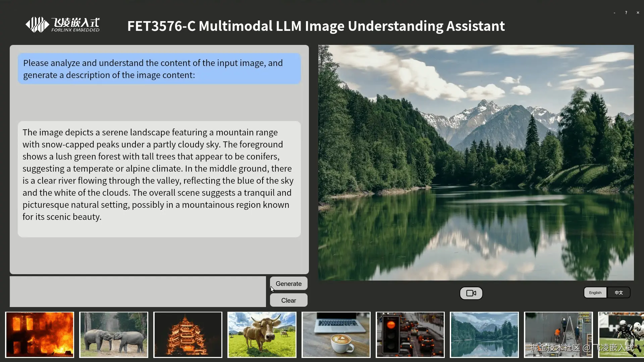Select the two elephants thumbnail

(114, 335)
